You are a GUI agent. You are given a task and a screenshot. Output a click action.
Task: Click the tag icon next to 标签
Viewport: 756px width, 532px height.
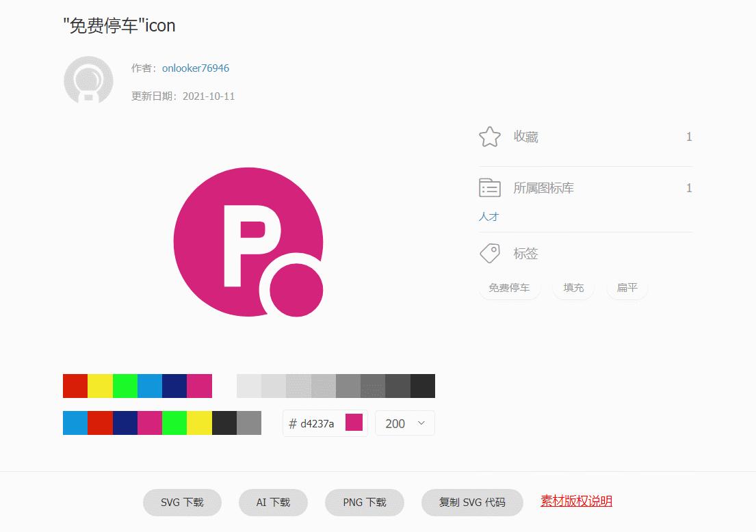pos(489,253)
